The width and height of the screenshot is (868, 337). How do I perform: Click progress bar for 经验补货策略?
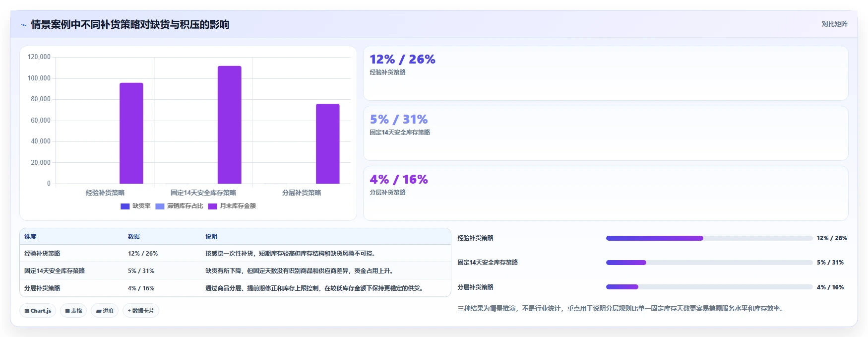point(709,238)
